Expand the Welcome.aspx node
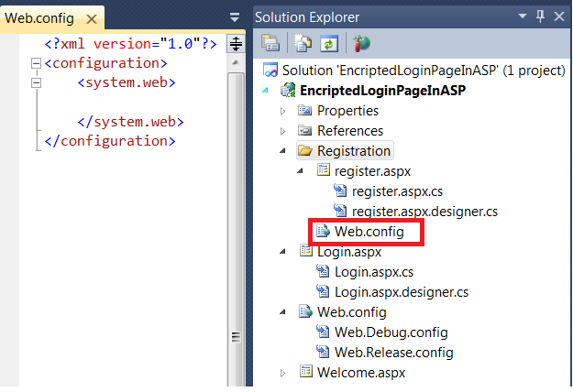This screenshot has height=392, width=573. (x=283, y=373)
